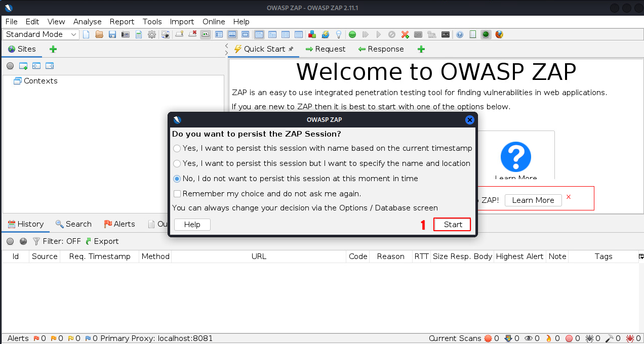
Task: Switch to the Alerts tab
Action: pos(119,224)
